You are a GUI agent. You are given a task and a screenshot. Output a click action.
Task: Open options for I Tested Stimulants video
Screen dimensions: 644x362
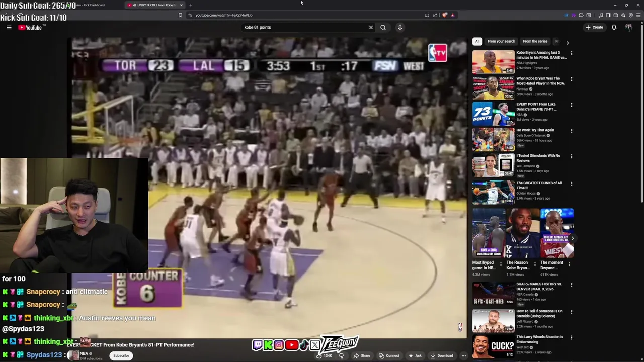pyautogui.click(x=571, y=156)
